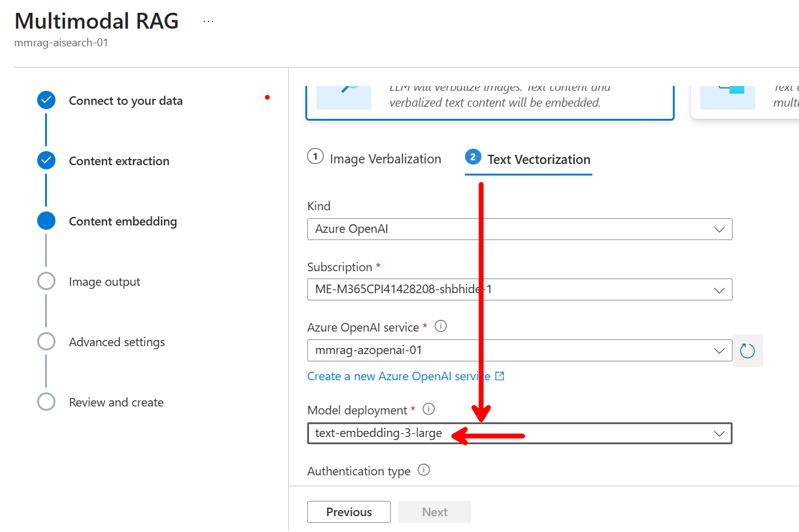Show info for Model deployment
Image resolution: width=799 pixels, height=532 pixels.
(x=428, y=410)
